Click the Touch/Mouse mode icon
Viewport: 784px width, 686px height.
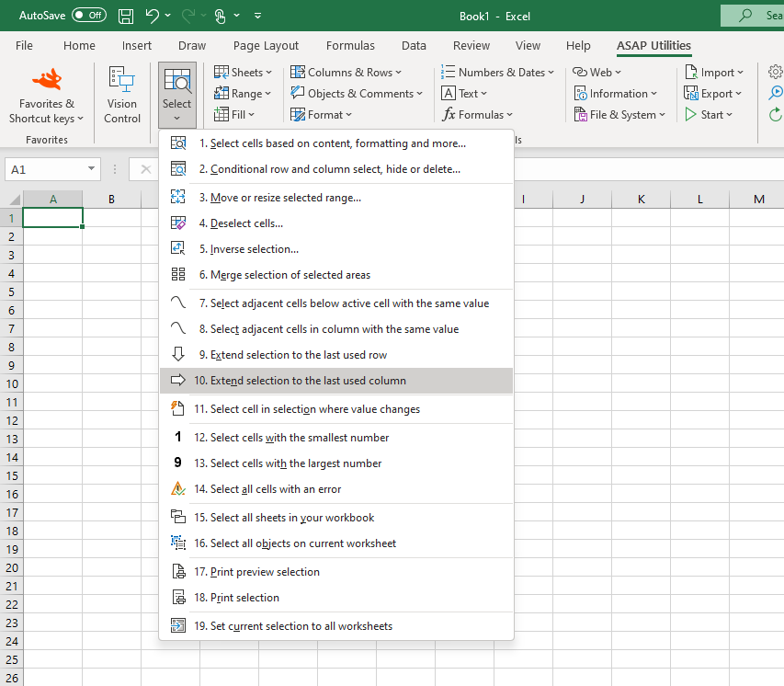click(x=220, y=16)
